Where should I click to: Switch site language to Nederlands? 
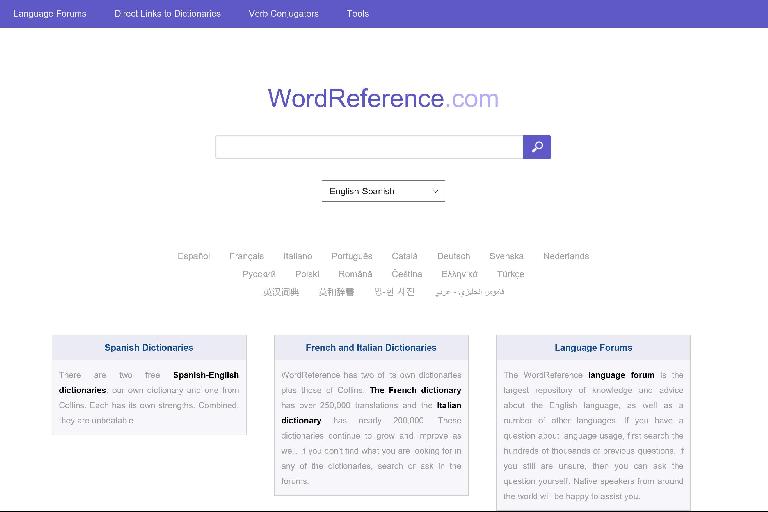pos(566,256)
